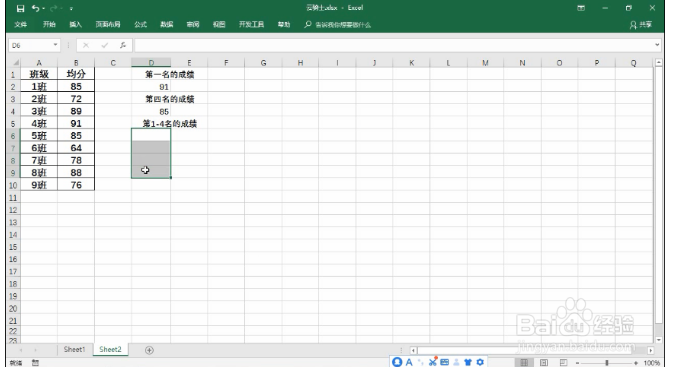The width and height of the screenshot is (673, 370).
Task: Open the 审阅 (Review) tab
Action: 193,24
